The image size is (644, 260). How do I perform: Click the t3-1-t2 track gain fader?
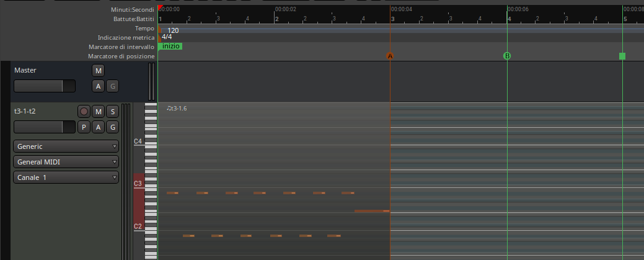[x=45, y=127]
